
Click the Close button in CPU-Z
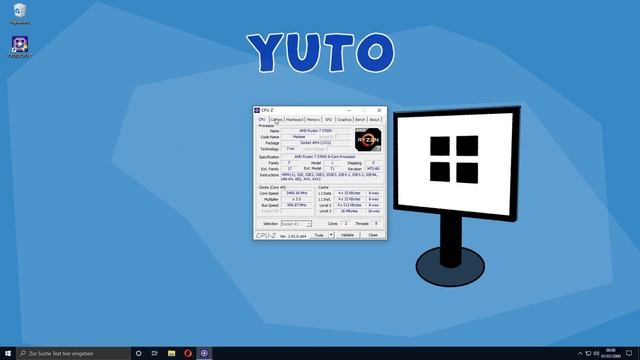[x=373, y=235]
